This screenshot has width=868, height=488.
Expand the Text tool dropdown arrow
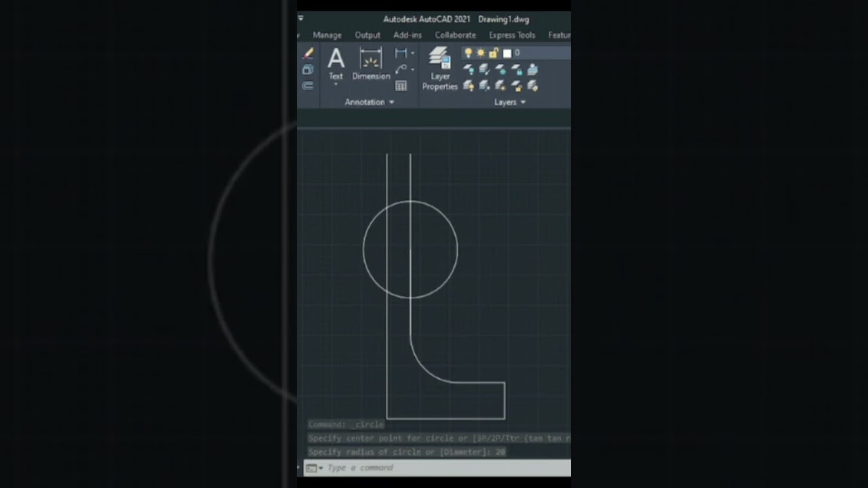336,85
